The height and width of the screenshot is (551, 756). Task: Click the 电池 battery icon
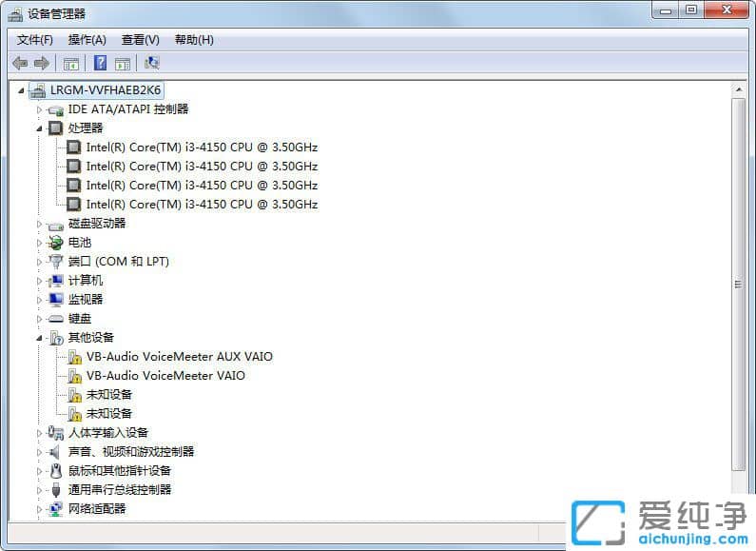point(56,243)
